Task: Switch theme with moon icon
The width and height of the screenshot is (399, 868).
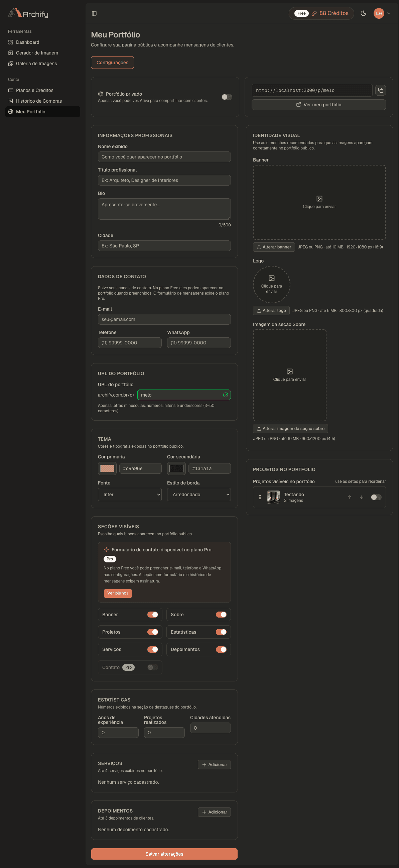Action: (x=363, y=13)
